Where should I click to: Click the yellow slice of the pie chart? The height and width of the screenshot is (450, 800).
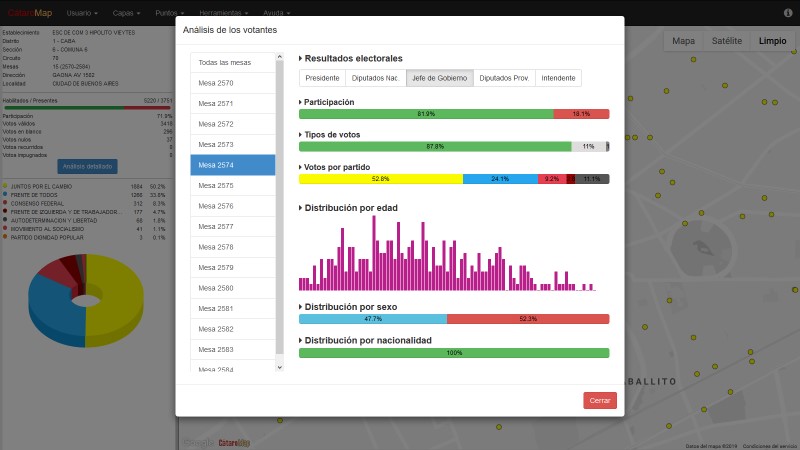(x=120, y=296)
